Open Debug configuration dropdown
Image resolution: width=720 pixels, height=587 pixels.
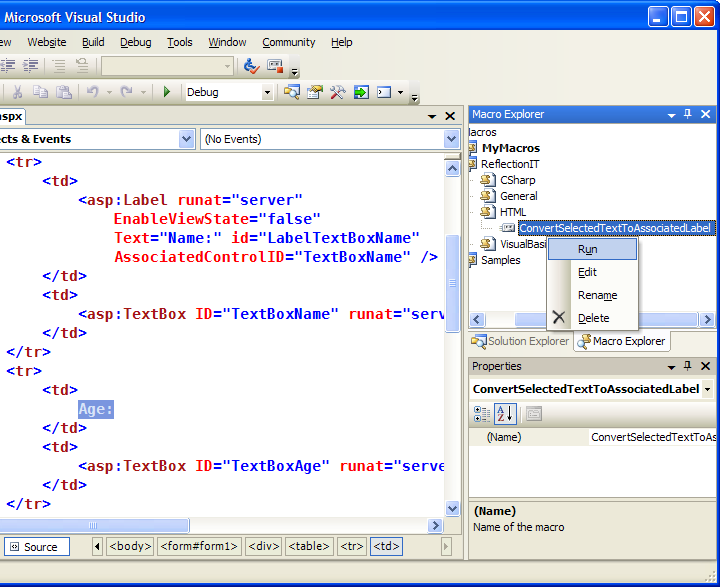click(x=267, y=92)
